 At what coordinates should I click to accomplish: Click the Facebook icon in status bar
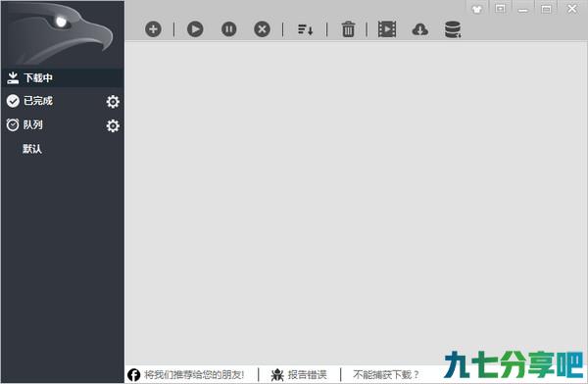coord(134,374)
